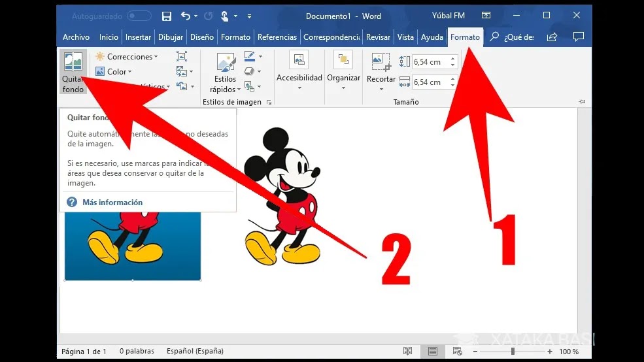Click the blue help question mark icon
The height and width of the screenshot is (362, 644).
[72, 203]
